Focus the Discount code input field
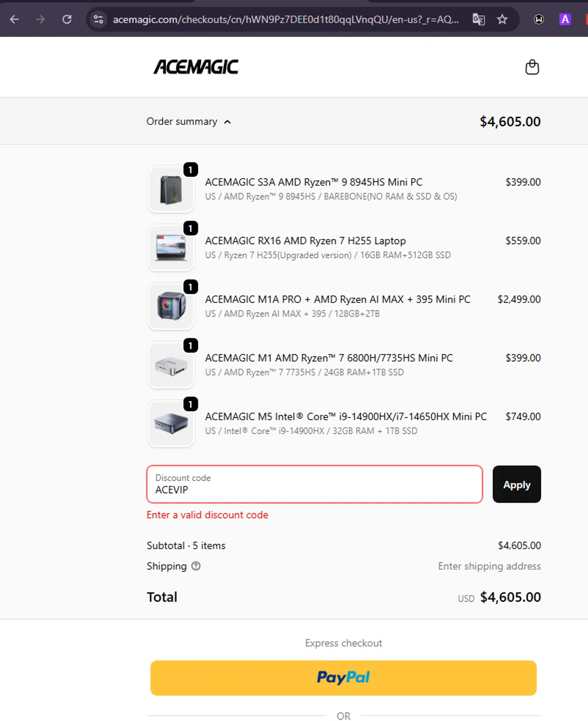This screenshot has width=588, height=721. 314,485
